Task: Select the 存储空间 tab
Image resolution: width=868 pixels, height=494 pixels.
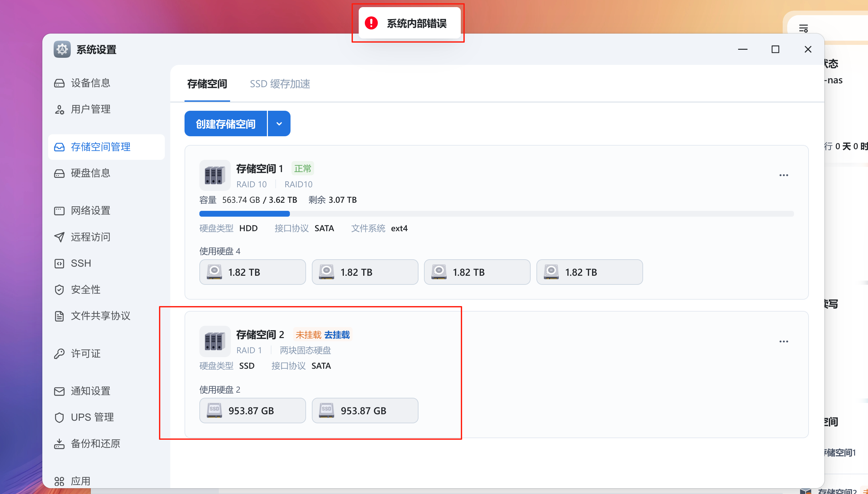Action: 207,84
